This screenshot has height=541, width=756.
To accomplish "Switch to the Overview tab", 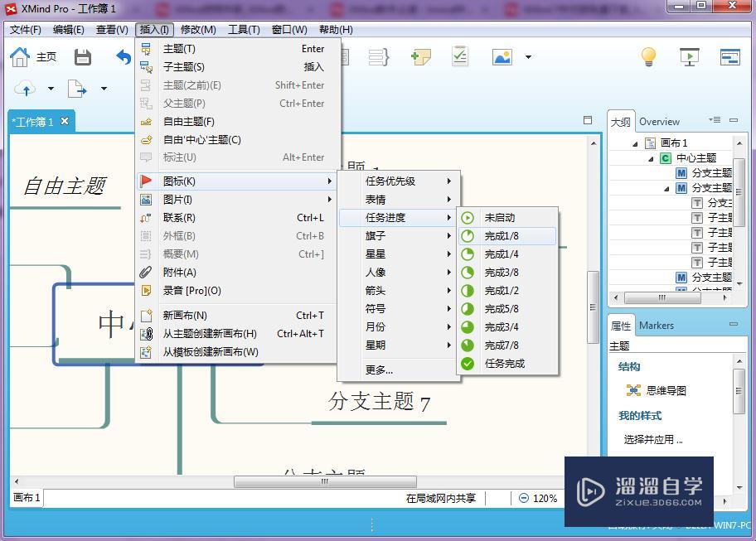I will tap(659, 122).
